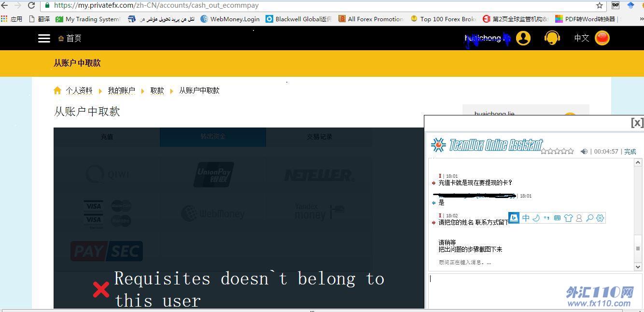Screen dimensions: 644x312
Task: Open the user profile avatar icon
Action: [x=523, y=38]
